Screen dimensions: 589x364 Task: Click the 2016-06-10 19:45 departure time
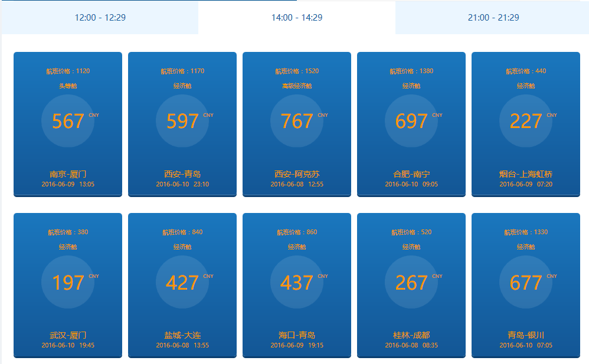68,345
